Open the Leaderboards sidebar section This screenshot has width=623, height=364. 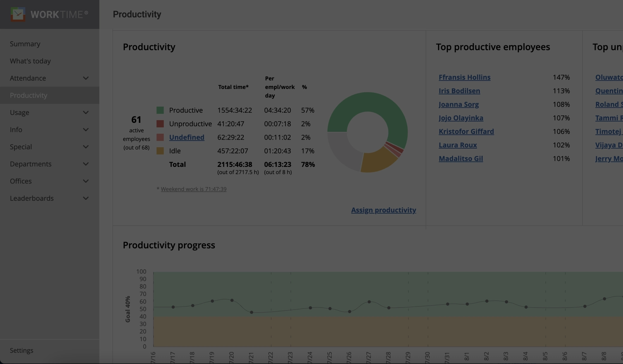pos(32,198)
